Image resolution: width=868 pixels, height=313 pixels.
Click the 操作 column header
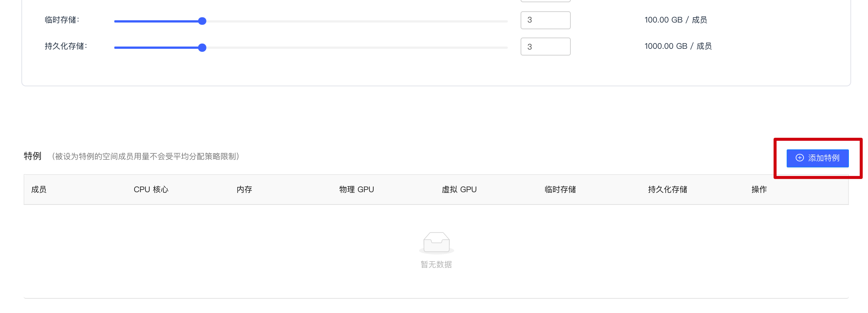759,190
